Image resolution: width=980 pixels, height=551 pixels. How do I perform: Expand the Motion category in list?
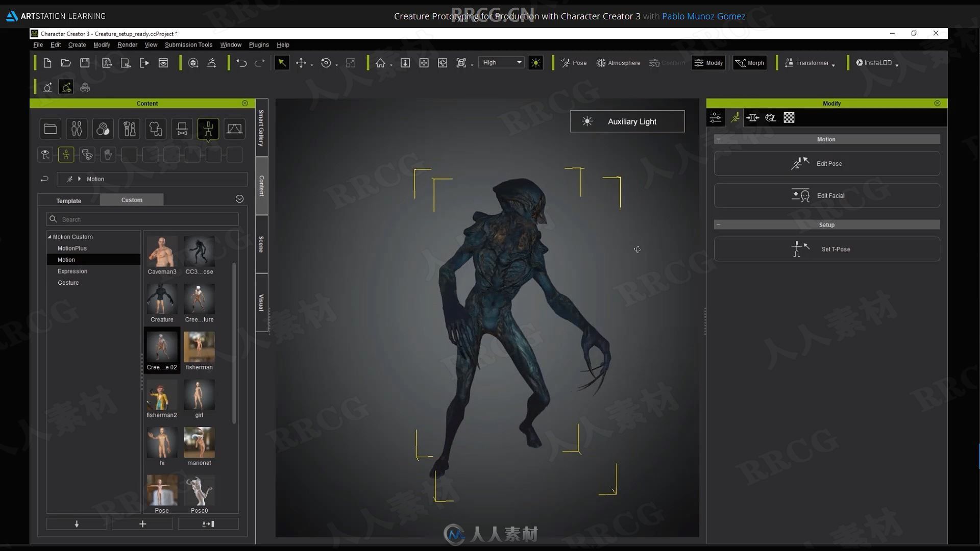pos(66,259)
